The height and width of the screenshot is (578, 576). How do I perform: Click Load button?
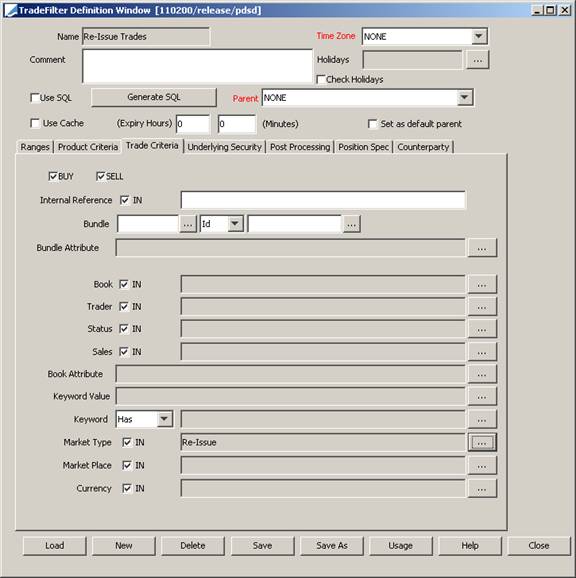[55, 546]
